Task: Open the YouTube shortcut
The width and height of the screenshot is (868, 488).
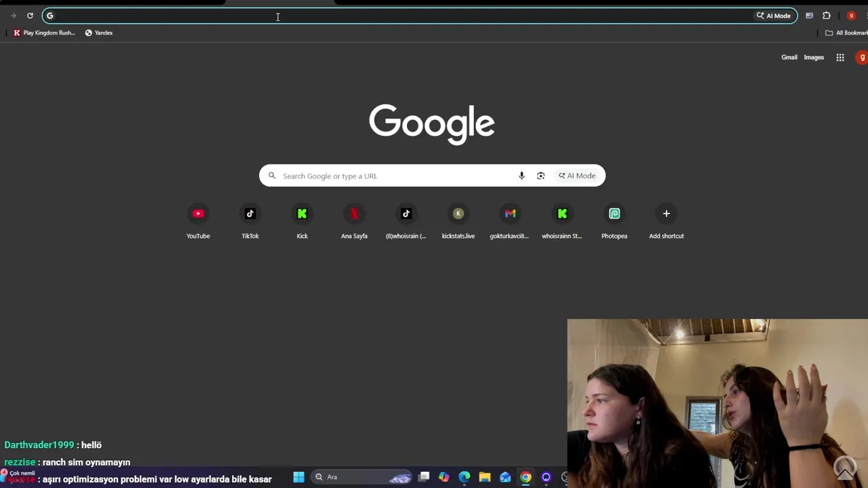Action: [198, 222]
